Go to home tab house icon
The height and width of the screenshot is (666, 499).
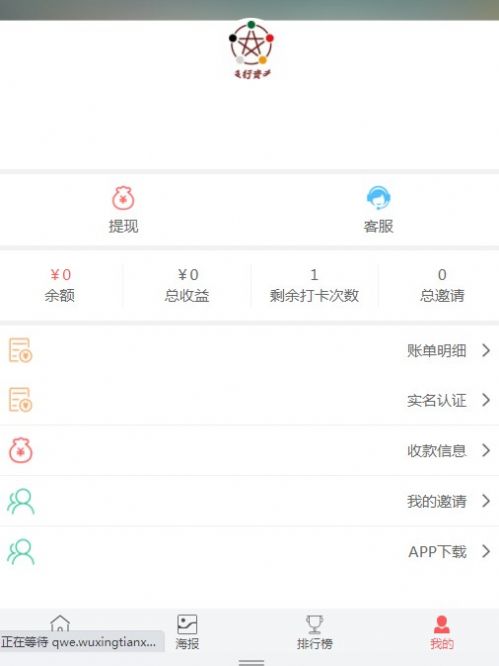click(60, 623)
